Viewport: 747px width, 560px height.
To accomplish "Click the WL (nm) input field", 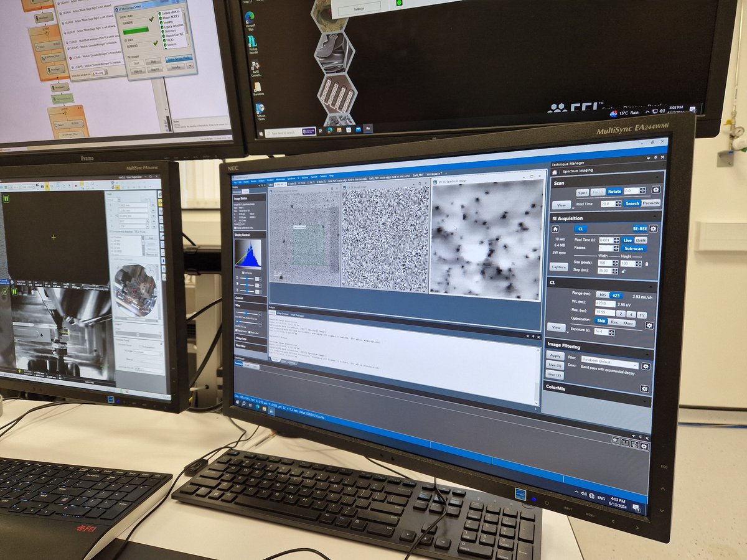I will click(x=605, y=304).
